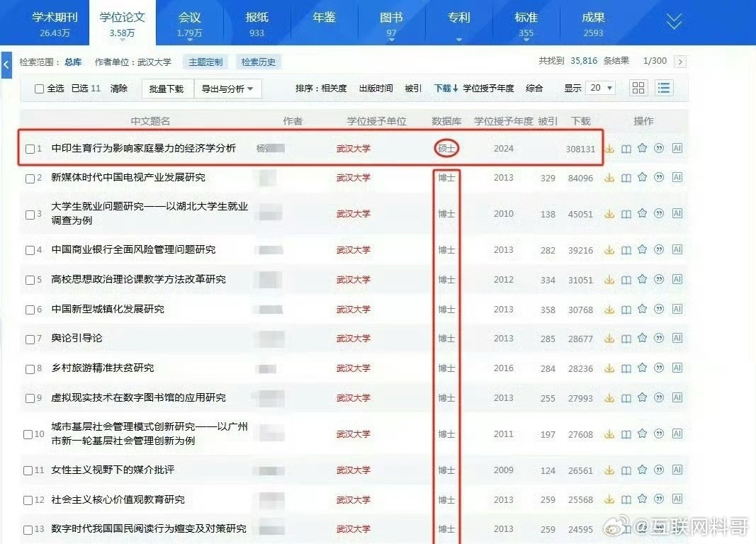Download icon for 舆论引导论 row
Viewport: 756px width, 544px height.
pyautogui.click(x=609, y=339)
